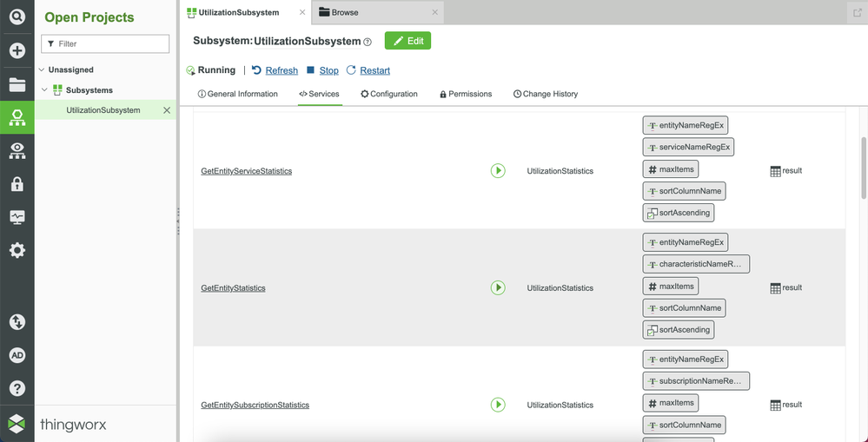Open the AD user account icon
The width and height of the screenshot is (868, 442).
pos(17,355)
